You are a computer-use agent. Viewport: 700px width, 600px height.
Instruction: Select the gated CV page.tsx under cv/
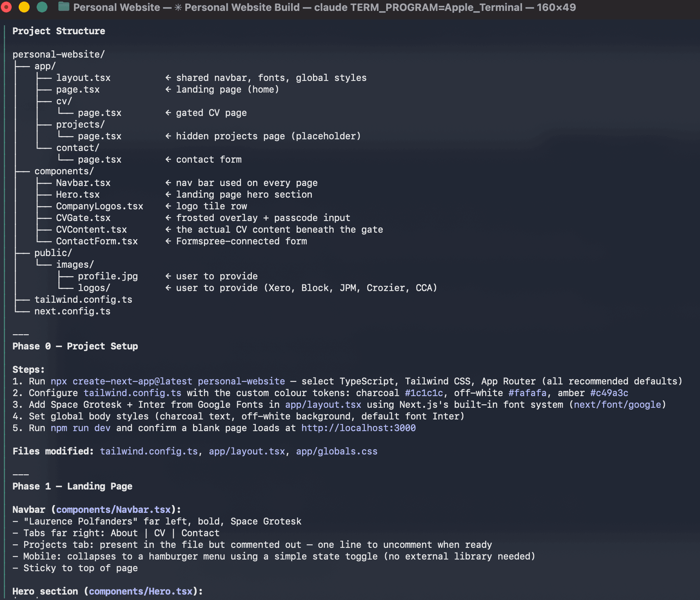pos(99,112)
